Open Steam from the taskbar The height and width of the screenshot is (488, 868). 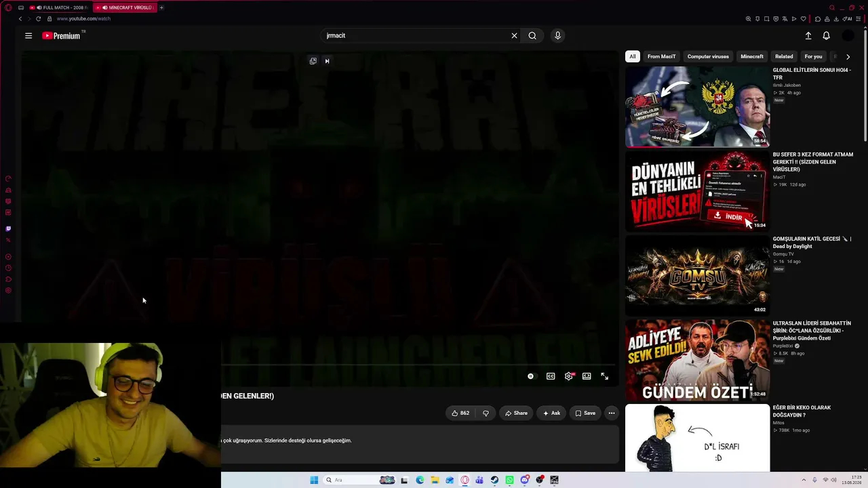tap(494, 480)
